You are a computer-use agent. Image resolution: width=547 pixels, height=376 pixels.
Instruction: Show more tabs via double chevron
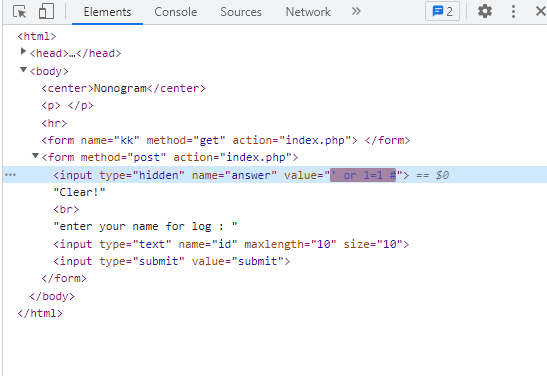[356, 12]
